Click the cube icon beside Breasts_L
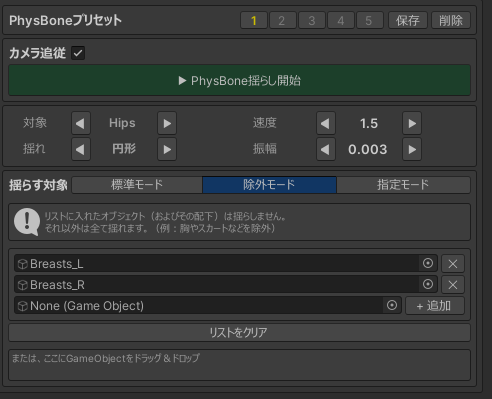Image resolution: width=492 pixels, height=399 pixels. [x=23, y=264]
